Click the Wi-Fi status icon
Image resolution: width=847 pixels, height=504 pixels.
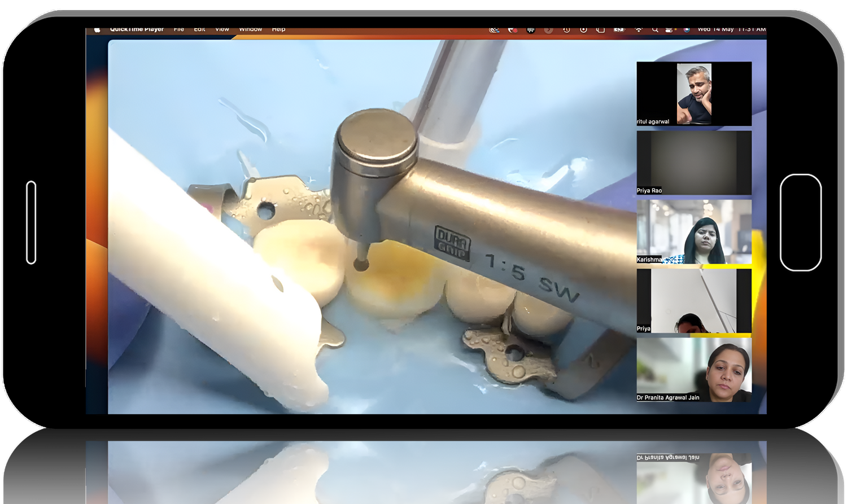[x=639, y=30]
